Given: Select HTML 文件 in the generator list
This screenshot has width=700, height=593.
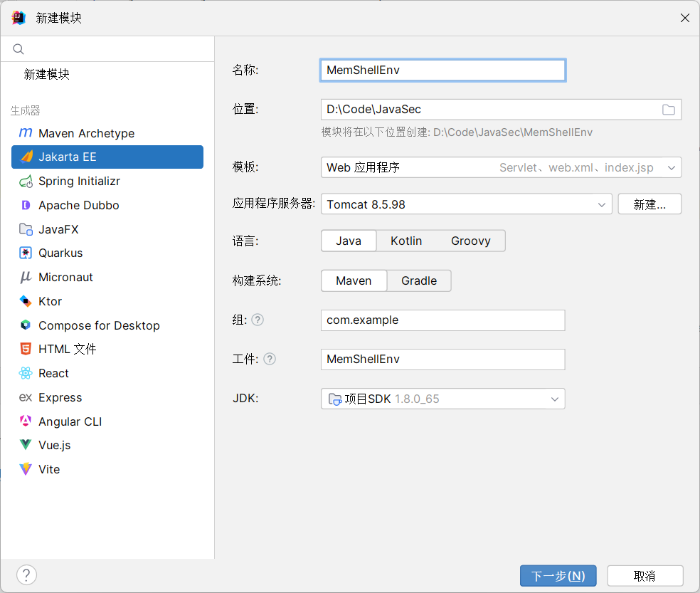Looking at the screenshot, I should 107,349.
